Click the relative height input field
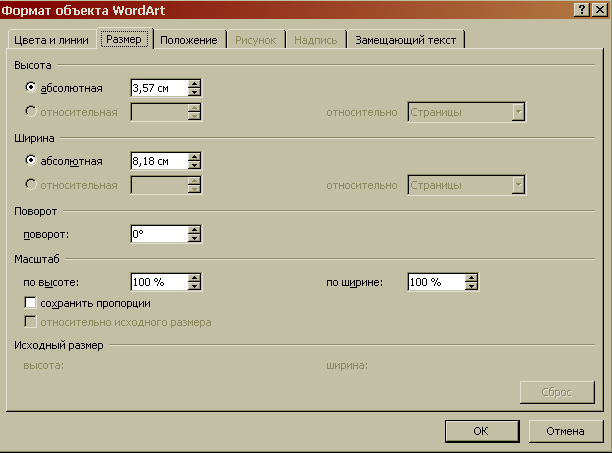The height and width of the screenshot is (453, 612). pos(159,112)
